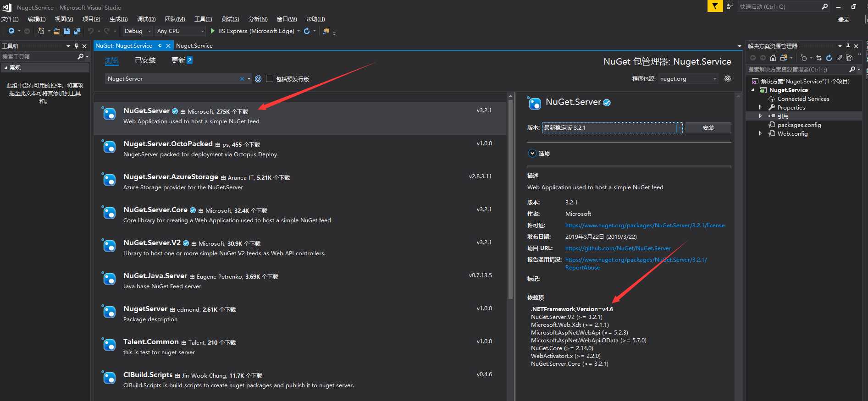The width and height of the screenshot is (868, 401).
Task: Open the feedback icon beside quick launch
Action: point(730,6)
